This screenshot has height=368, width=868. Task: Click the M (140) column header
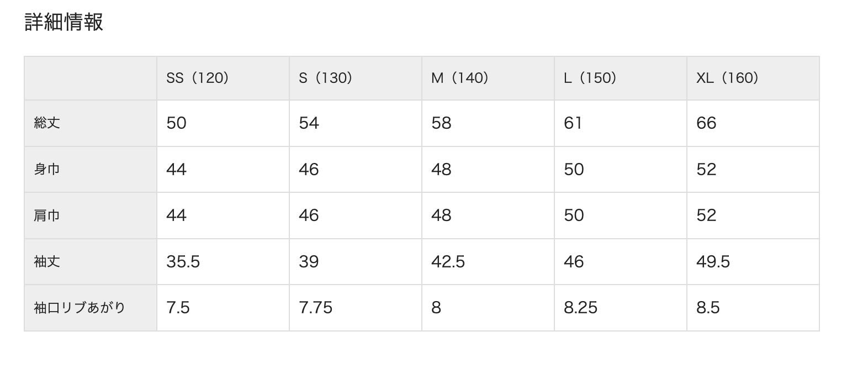click(460, 78)
